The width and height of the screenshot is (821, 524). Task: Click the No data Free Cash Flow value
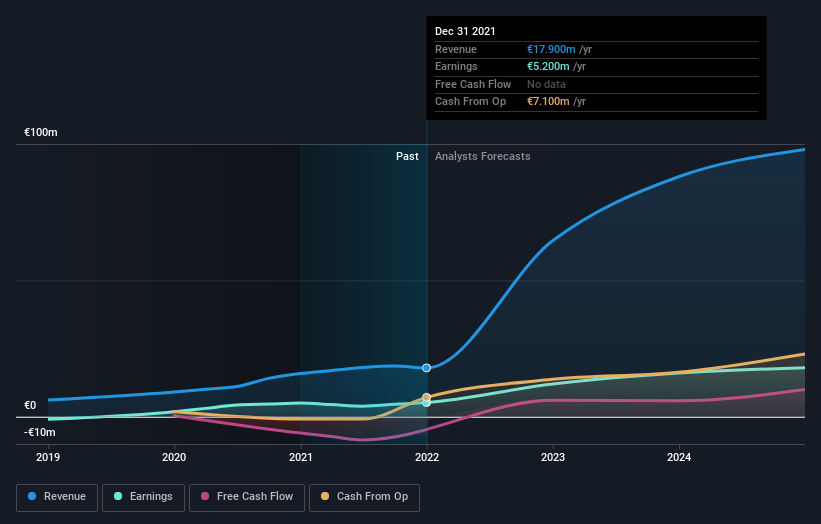pyautogui.click(x=546, y=84)
